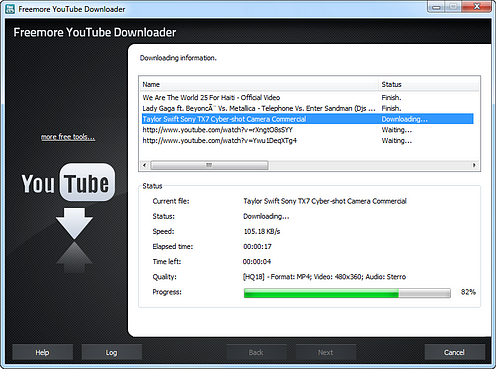Click the left arrow of the list scrollbar
496x369 pixels.
pos(144,165)
